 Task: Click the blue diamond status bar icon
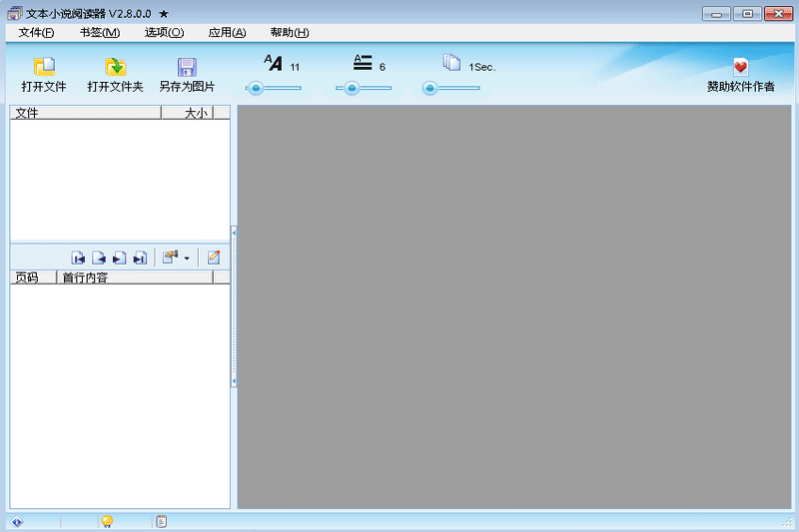17,521
